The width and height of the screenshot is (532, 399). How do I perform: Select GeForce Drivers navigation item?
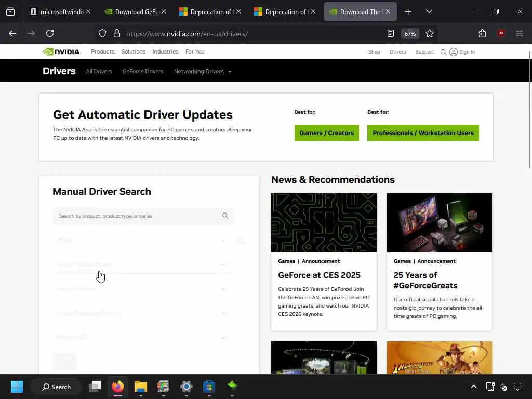(x=143, y=71)
